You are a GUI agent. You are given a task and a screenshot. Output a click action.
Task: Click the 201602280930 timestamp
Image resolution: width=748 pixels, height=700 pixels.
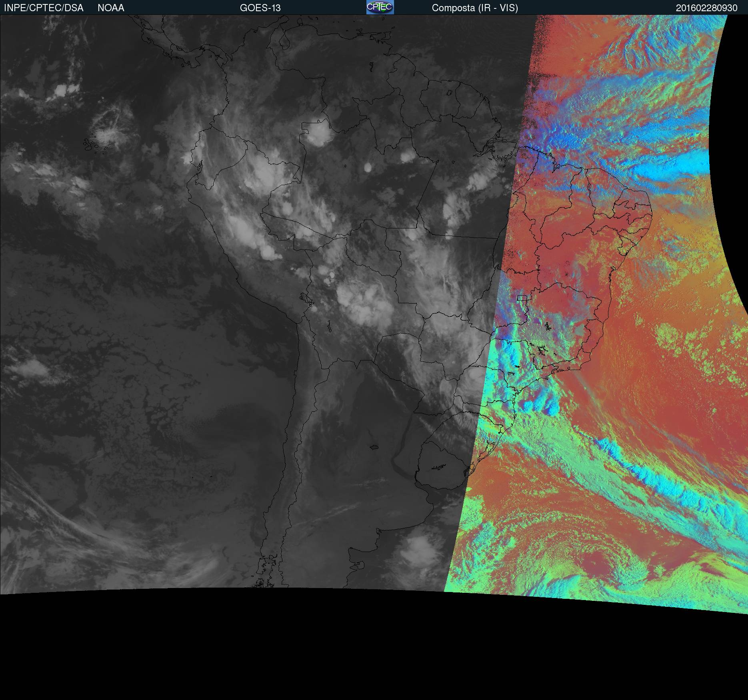[x=707, y=8]
